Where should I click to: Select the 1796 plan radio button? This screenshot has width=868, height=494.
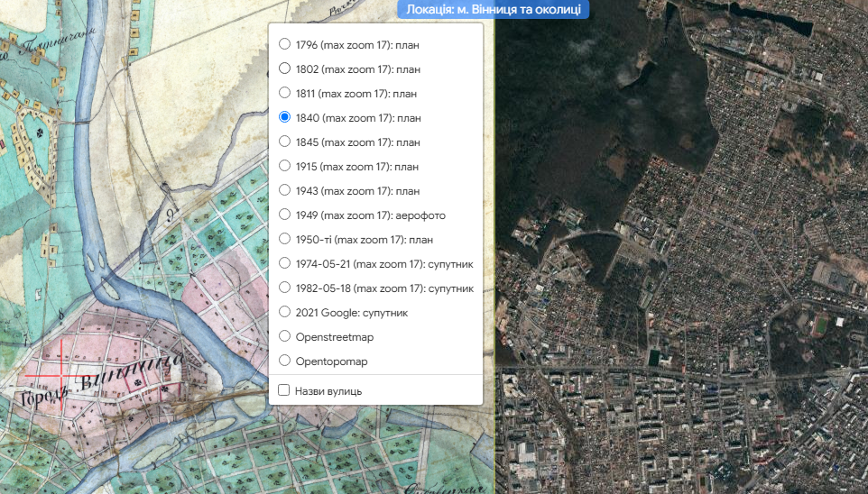(284, 43)
